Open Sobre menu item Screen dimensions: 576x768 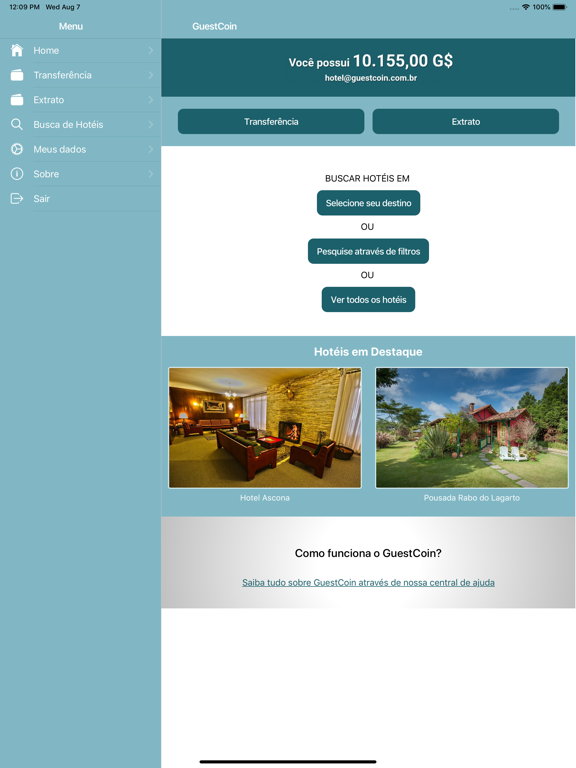coord(80,174)
